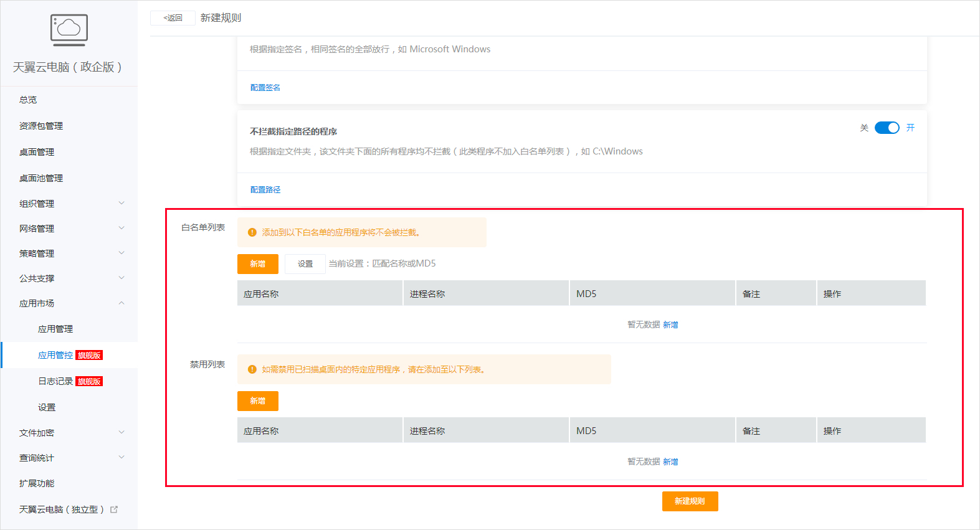980x530 pixels.
Task: Click the orange 新增 button for whitelist
Action: [x=257, y=264]
